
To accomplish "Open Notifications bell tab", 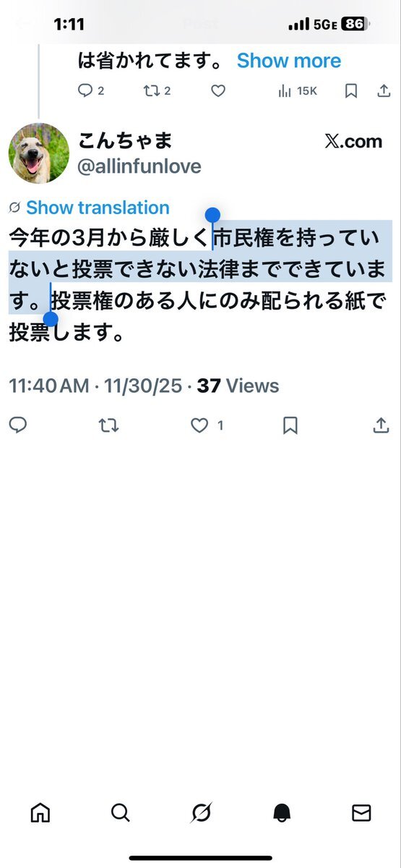I will (x=282, y=813).
